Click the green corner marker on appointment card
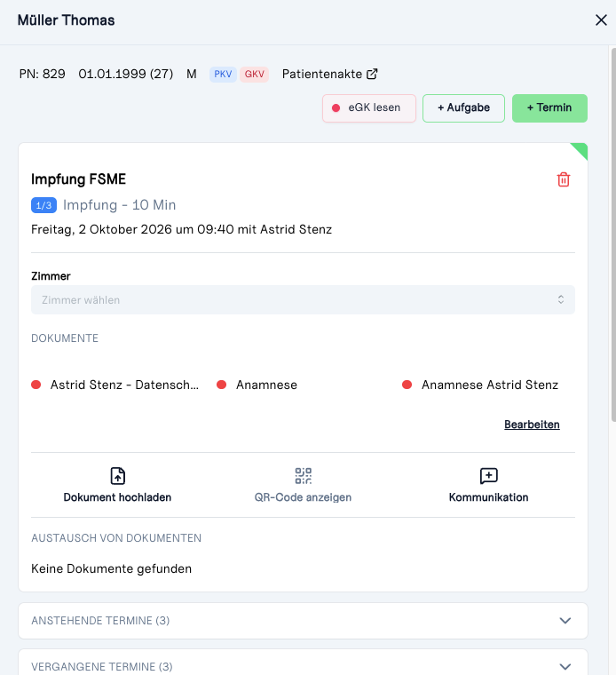The width and height of the screenshot is (616, 675). 580,150
